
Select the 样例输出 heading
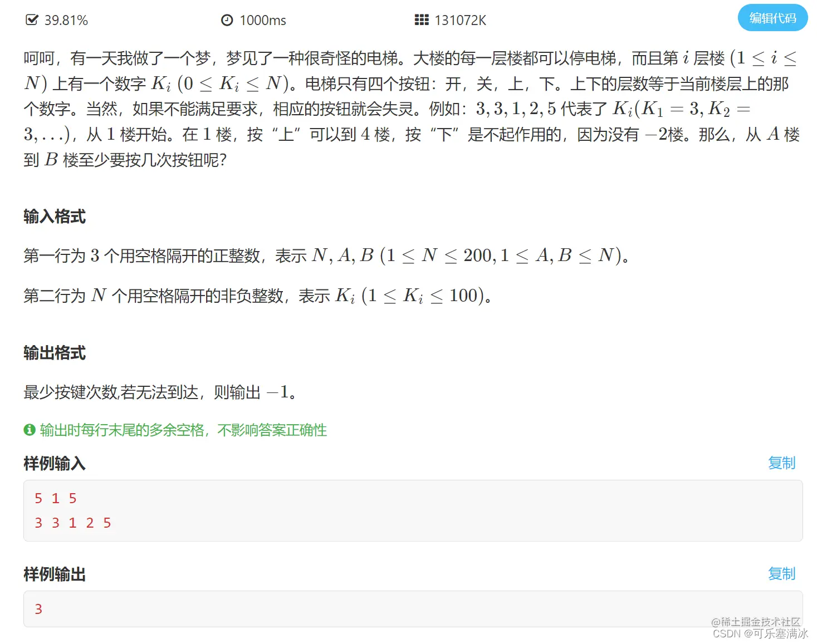pyautogui.click(x=53, y=574)
